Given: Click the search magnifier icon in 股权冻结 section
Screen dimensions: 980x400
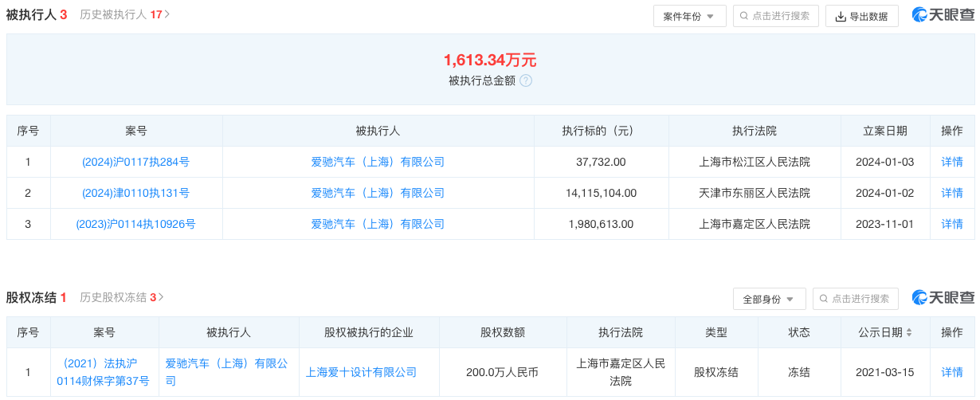Looking at the screenshot, I should [x=824, y=299].
